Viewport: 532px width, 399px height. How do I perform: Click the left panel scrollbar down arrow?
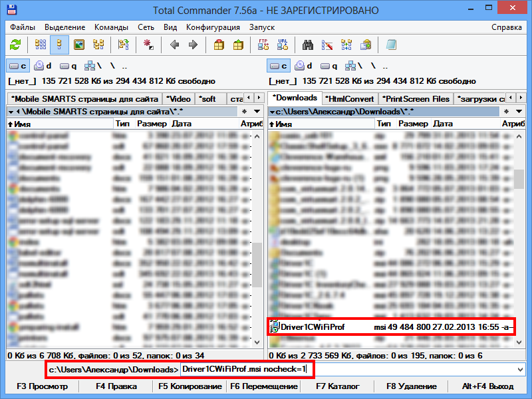click(257, 342)
